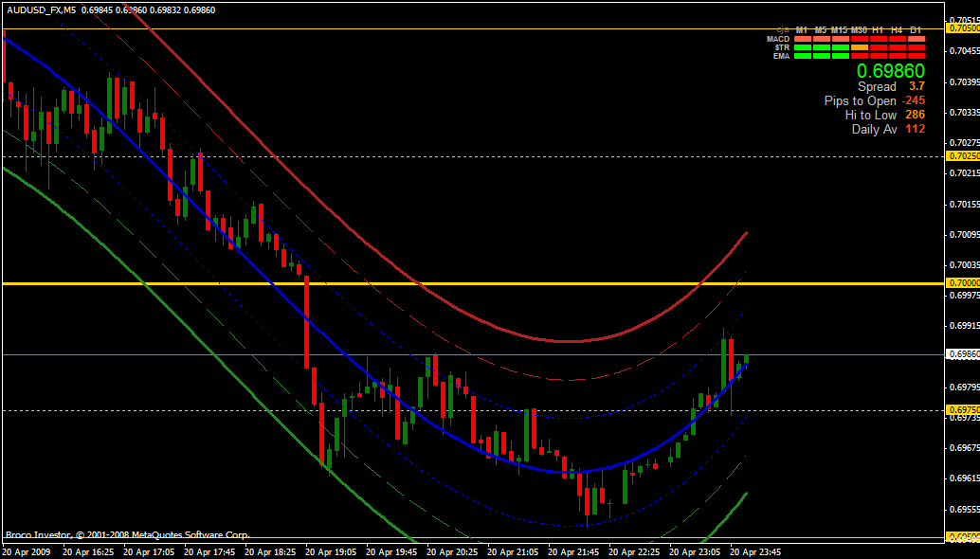Click the 20 Apr 22:25 time axis label
This screenshot has width=980, height=559.
(x=634, y=552)
